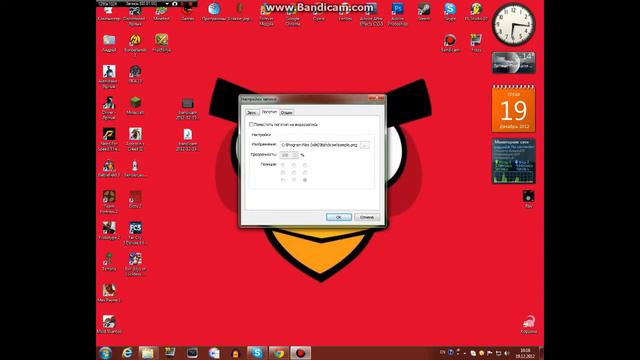Open the bandicam audio file on desktop
640x360 pixels.
click(187, 140)
